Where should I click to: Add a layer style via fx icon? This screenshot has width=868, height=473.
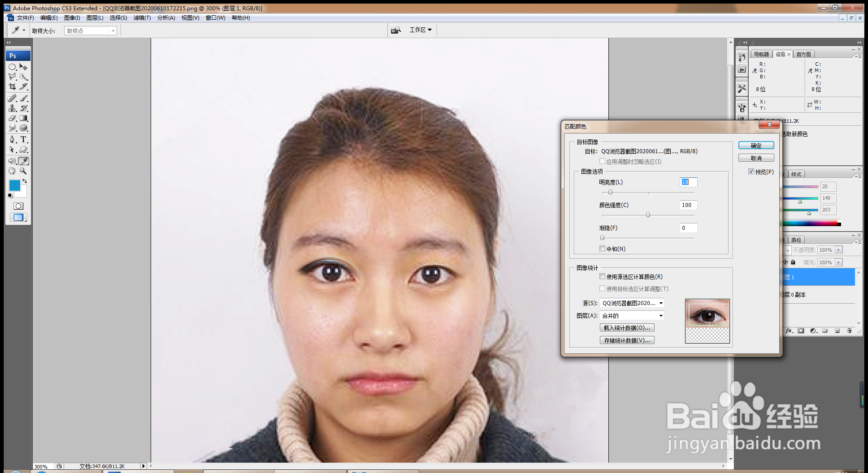pos(789,331)
